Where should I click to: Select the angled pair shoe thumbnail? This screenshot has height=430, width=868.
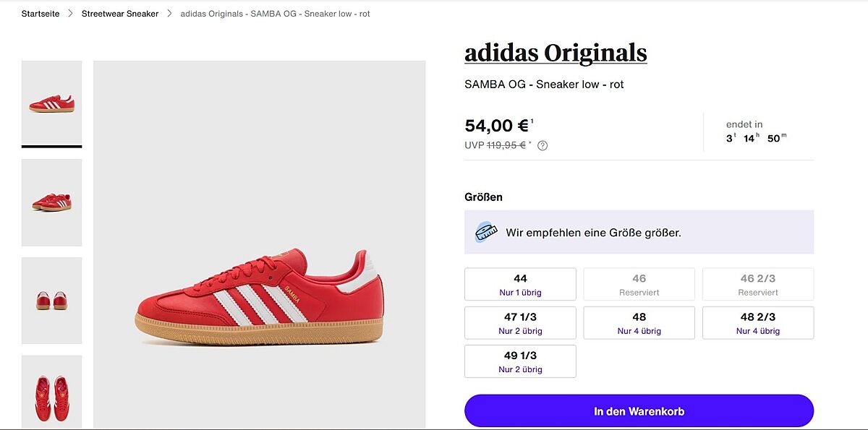coord(51,202)
